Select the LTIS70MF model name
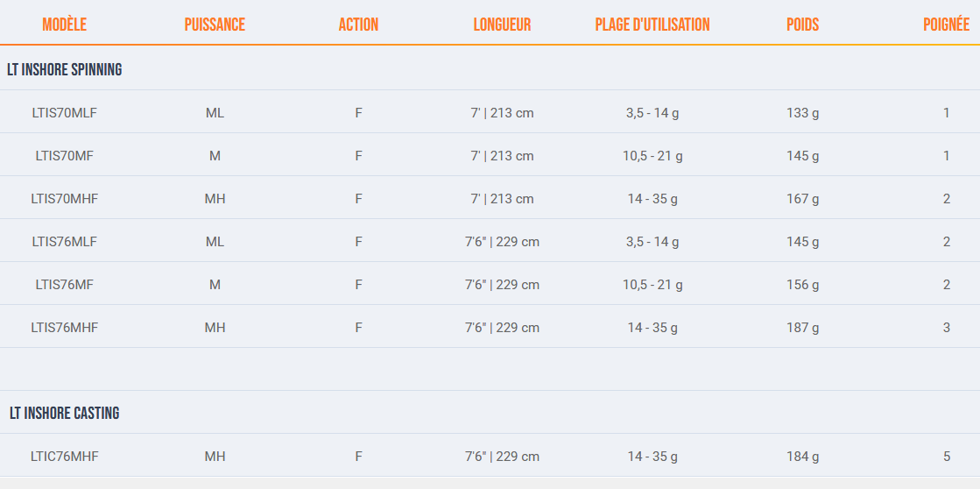980x489 pixels. pyautogui.click(x=64, y=156)
